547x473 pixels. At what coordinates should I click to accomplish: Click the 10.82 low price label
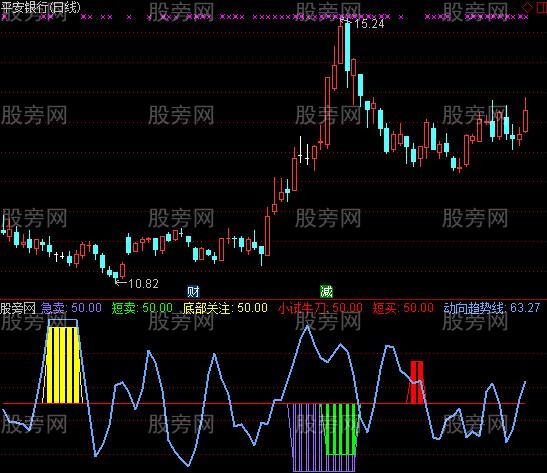[x=143, y=284]
